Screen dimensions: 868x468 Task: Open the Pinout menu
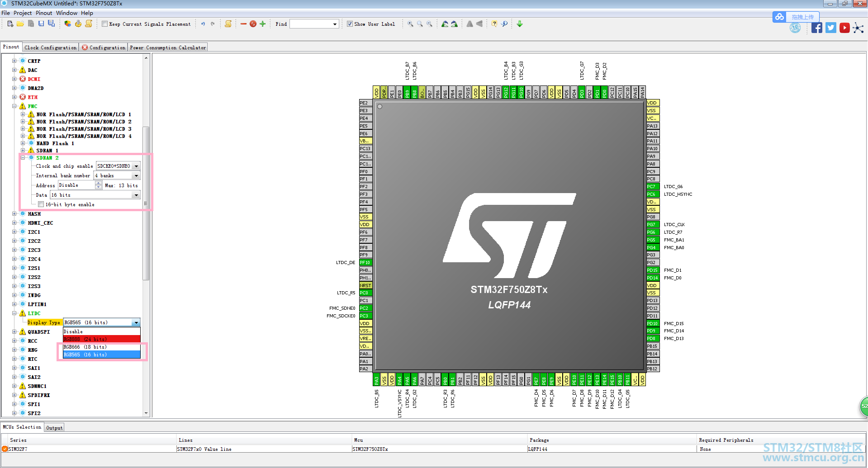[x=44, y=13]
